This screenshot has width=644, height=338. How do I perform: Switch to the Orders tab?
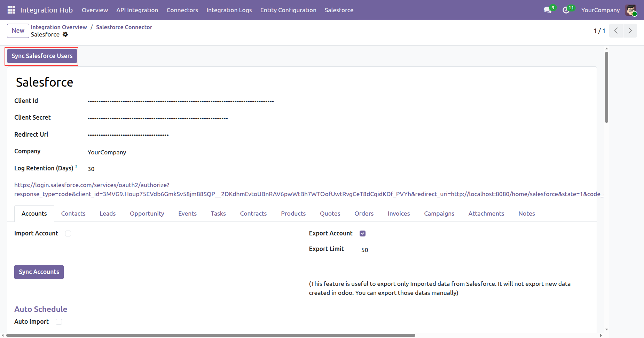pos(364,214)
